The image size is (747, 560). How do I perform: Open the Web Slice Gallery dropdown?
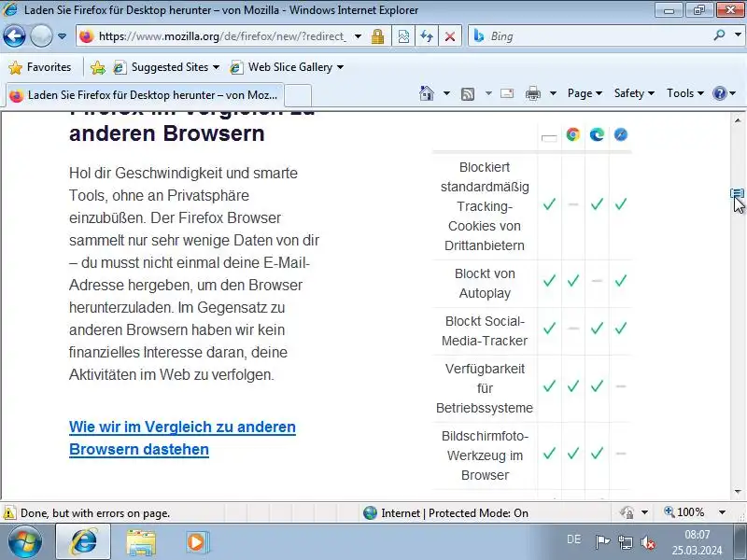click(x=287, y=67)
